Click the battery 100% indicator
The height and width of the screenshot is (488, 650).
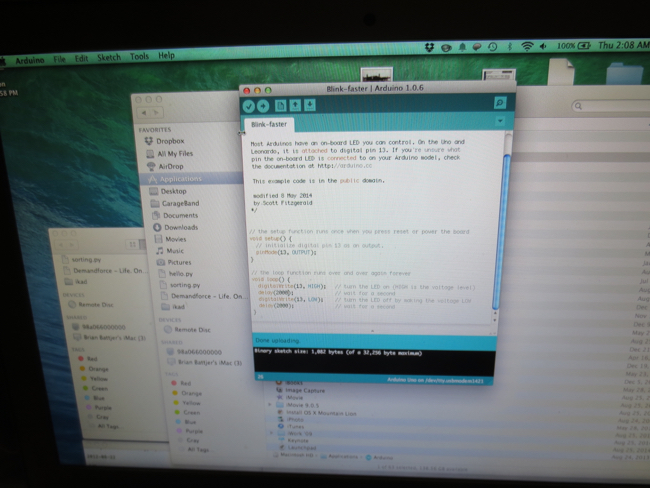(574, 46)
